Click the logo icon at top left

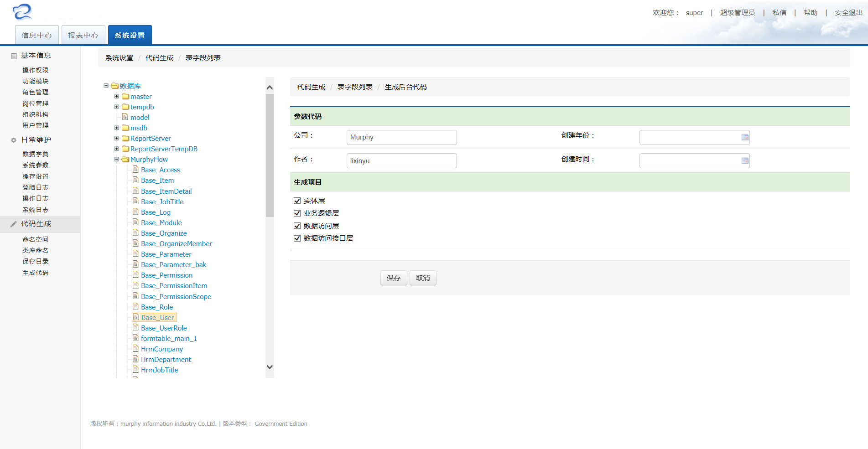tap(22, 12)
